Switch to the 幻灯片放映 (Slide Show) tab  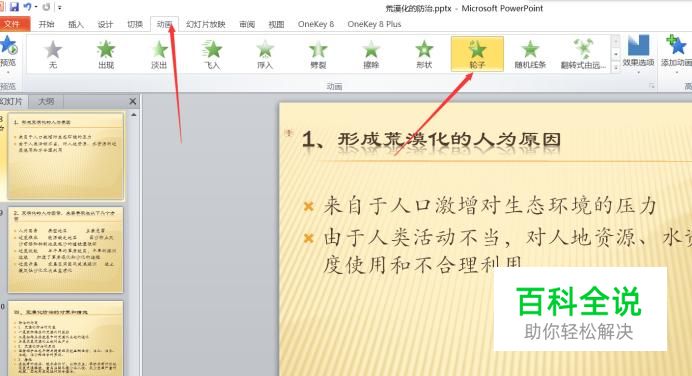(206, 24)
